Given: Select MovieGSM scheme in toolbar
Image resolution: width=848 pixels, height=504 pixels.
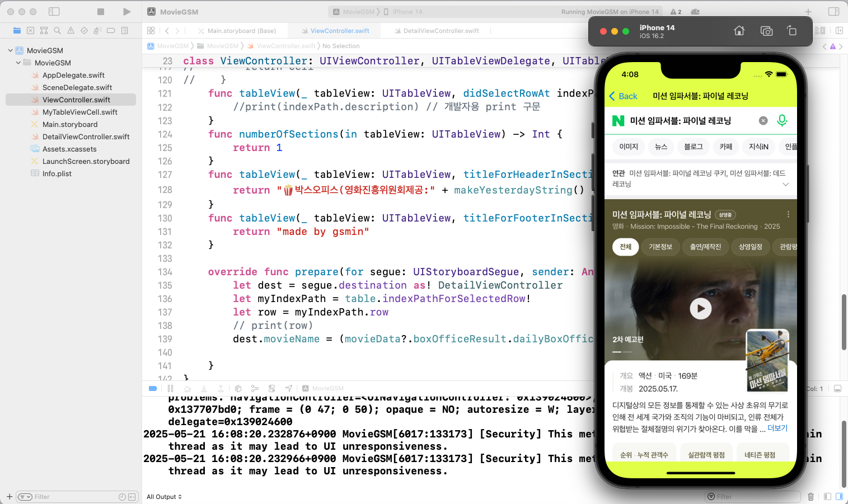Looking at the screenshot, I should click(354, 12).
